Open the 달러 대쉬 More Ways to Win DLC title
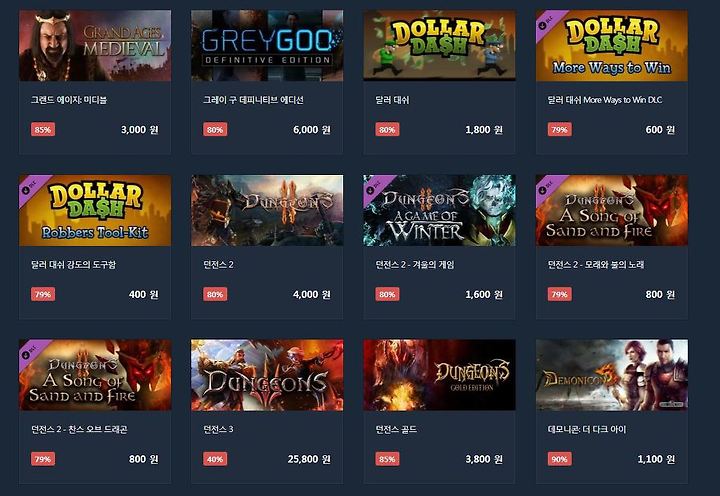This screenshot has height=496, width=720. tap(605, 100)
